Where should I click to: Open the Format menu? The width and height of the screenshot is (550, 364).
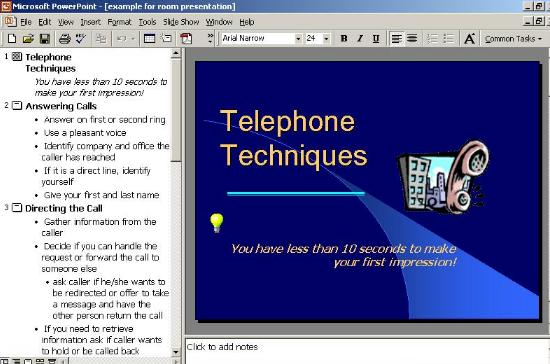coord(119,22)
